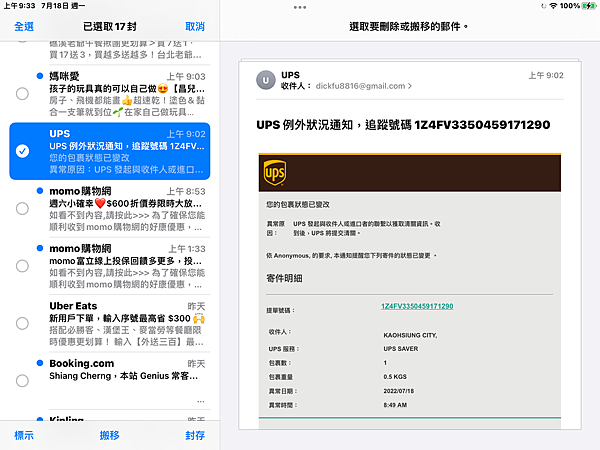
Task: Open momo購物網 週六小確幸 email
Action: click(110, 209)
